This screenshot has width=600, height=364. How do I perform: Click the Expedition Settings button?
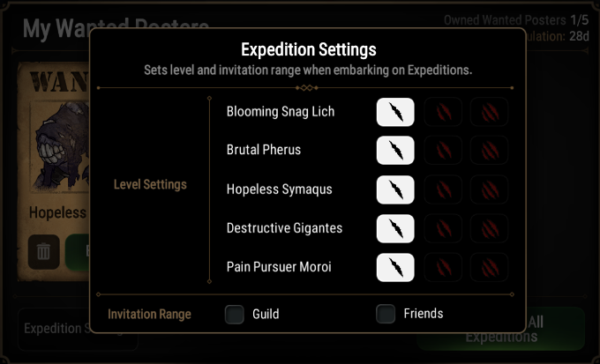click(x=78, y=329)
